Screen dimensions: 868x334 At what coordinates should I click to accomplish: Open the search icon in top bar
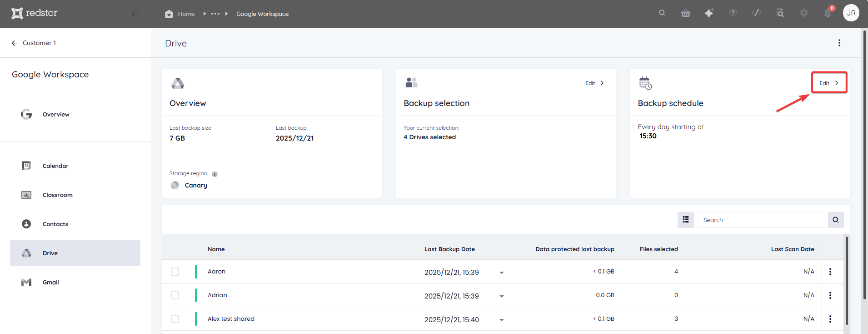click(662, 13)
